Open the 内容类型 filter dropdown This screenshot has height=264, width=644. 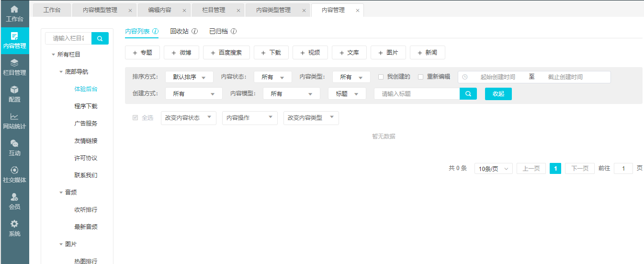pyautogui.click(x=351, y=77)
